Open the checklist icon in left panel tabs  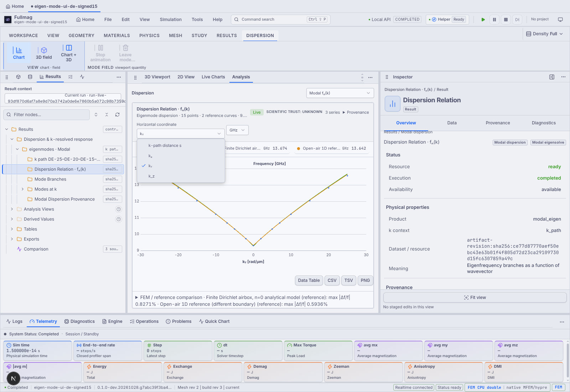71,77
